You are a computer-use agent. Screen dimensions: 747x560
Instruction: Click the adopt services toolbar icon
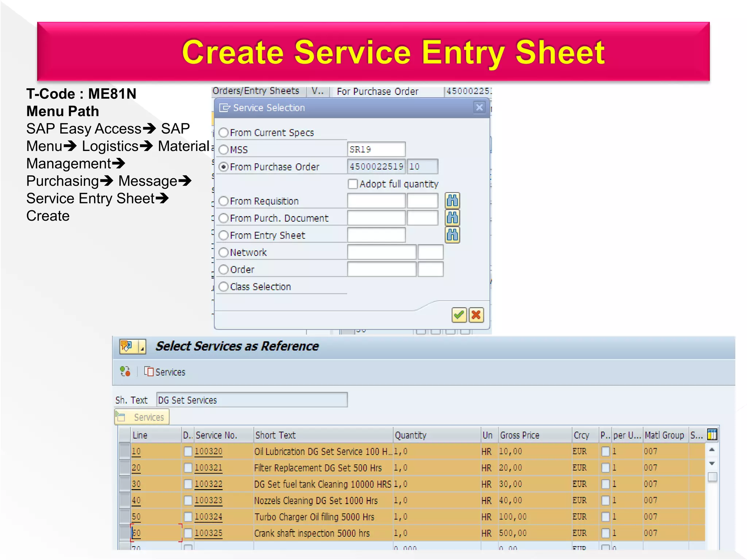(125, 372)
